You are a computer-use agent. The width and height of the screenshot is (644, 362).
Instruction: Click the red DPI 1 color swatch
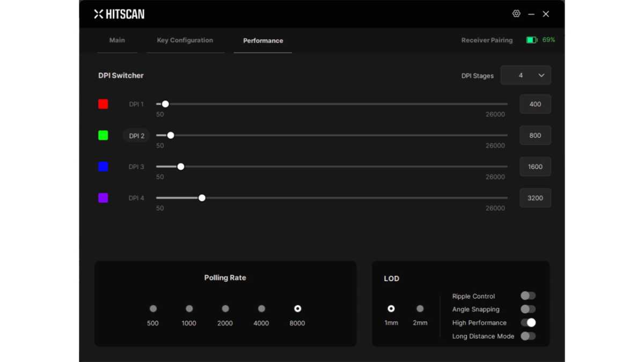click(x=103, y=104)
